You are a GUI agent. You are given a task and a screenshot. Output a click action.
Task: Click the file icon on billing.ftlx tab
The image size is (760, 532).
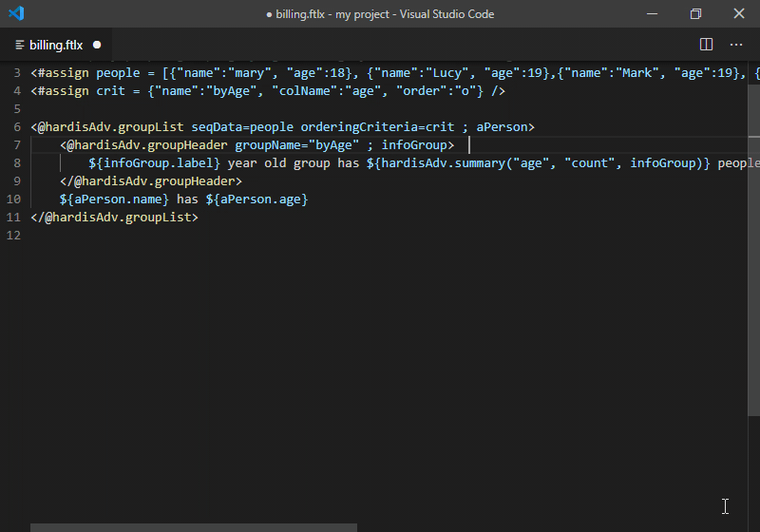[x=20, y=45]
